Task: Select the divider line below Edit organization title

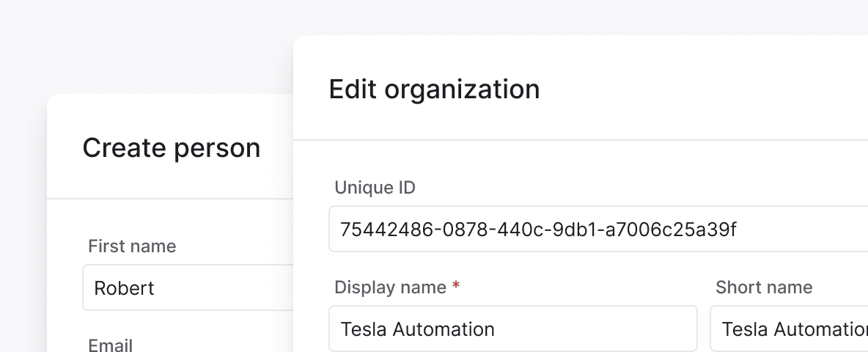Action: (x=581, y=140)
